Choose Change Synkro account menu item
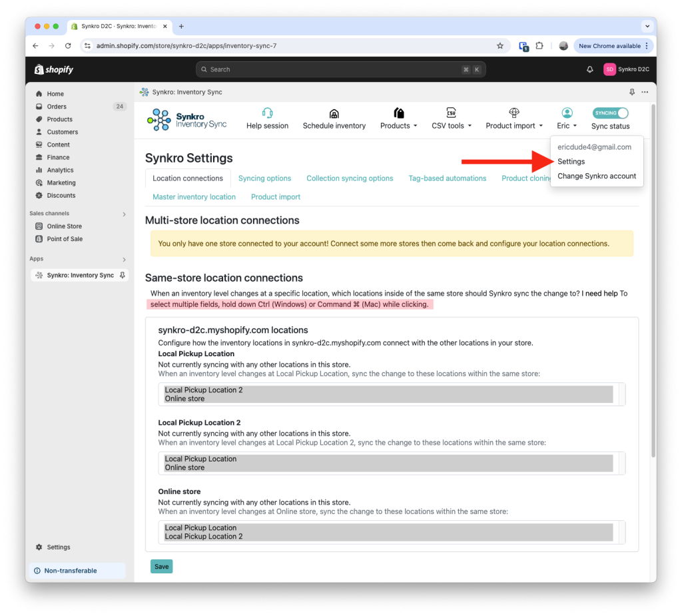Image resolution: width=682 pixels, height=616 pixels. (597, 176)
